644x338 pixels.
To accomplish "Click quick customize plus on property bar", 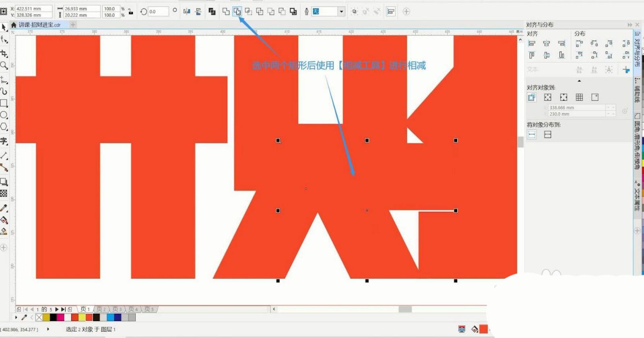I will coord(406,11).
